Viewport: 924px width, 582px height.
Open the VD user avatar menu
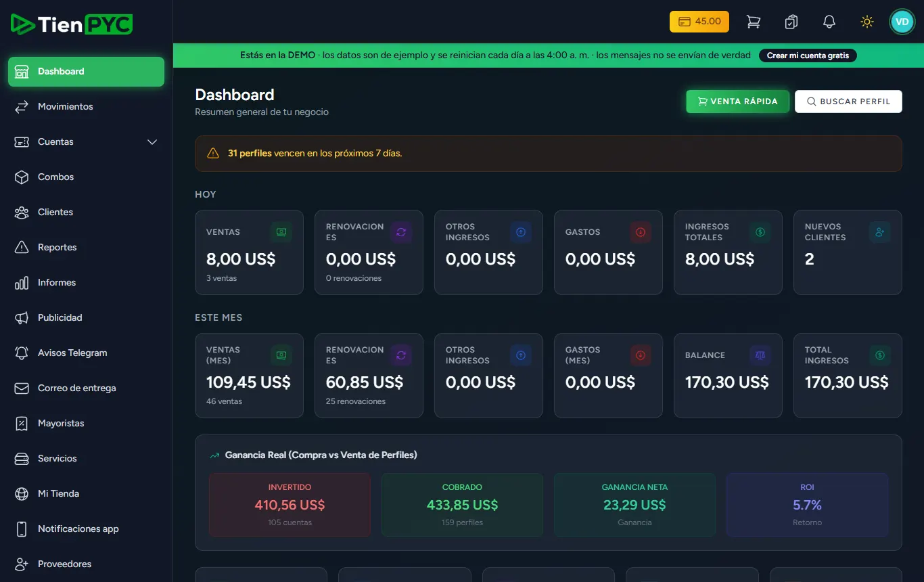pyautogui.click(x=902, y=22)
